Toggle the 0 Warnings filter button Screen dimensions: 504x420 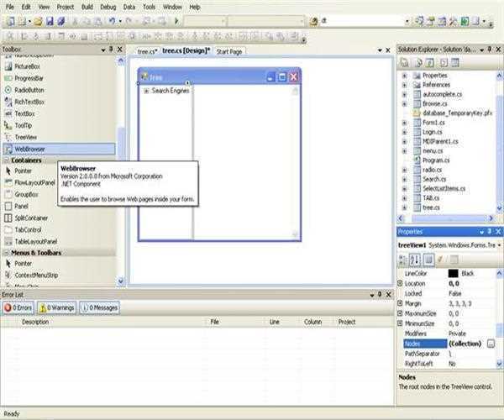(56, 307)
